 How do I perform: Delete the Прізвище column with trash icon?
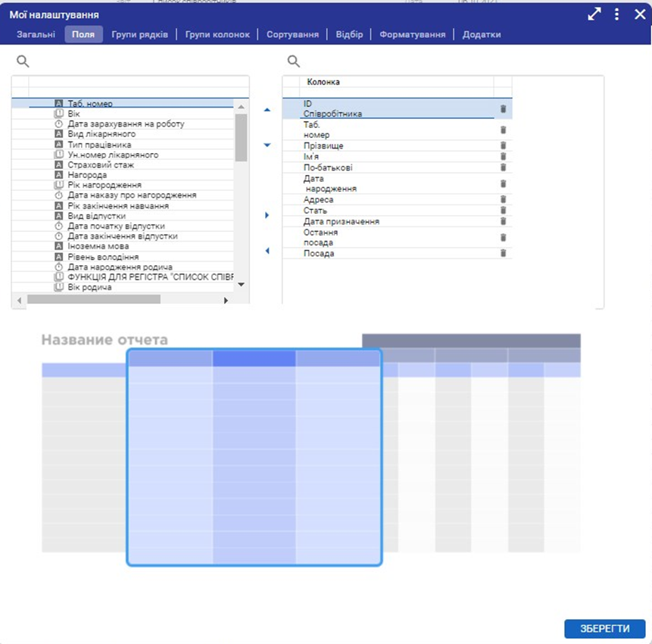tap(503, 145)
